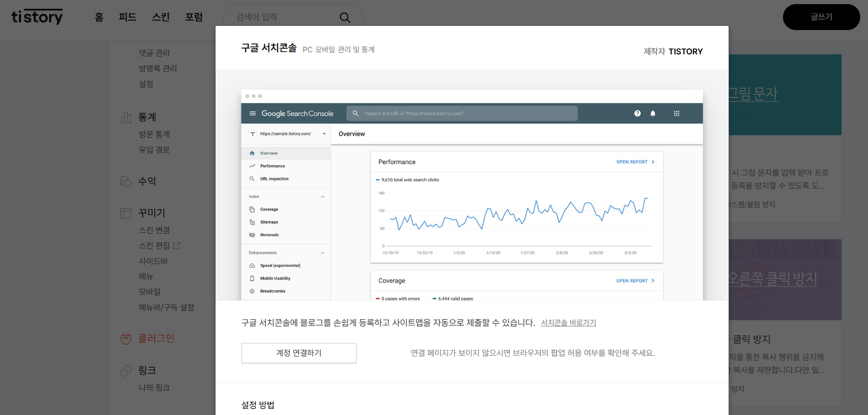Open 메뉴 in sidebar
Image resolution: width=868 pixels, height=415 pixels.
coord(146,277)
